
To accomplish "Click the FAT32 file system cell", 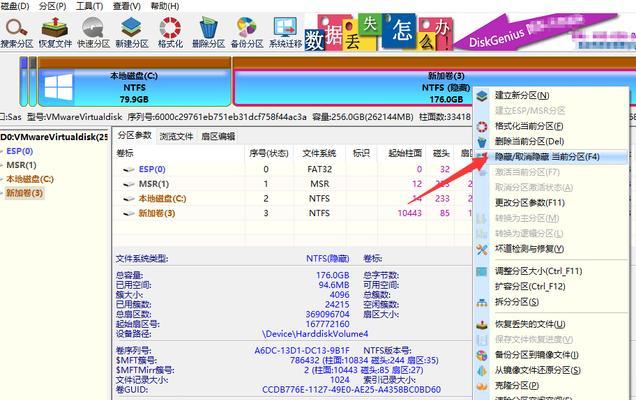I will 319,169.
